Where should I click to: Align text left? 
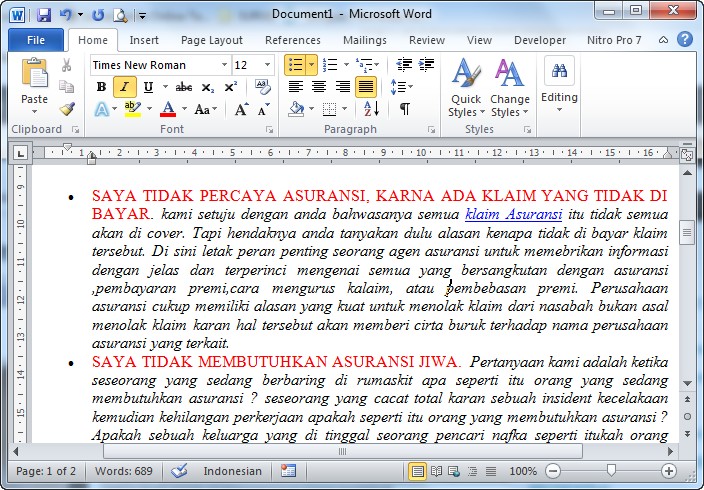pyautogui.click(x=295, y=86)
